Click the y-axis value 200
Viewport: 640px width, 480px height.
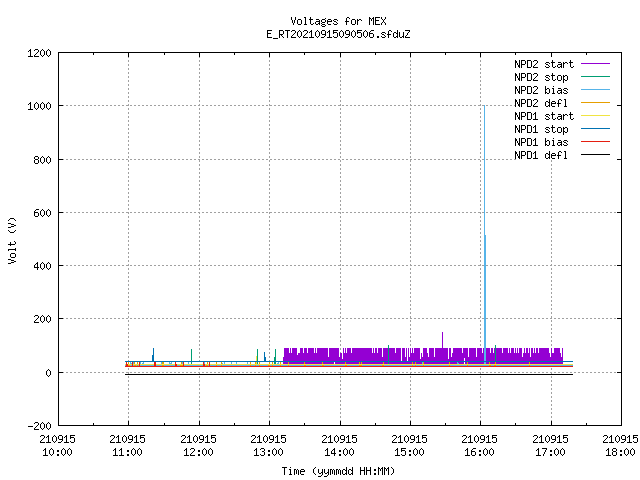pyautogui.click(x=42, y=319)
